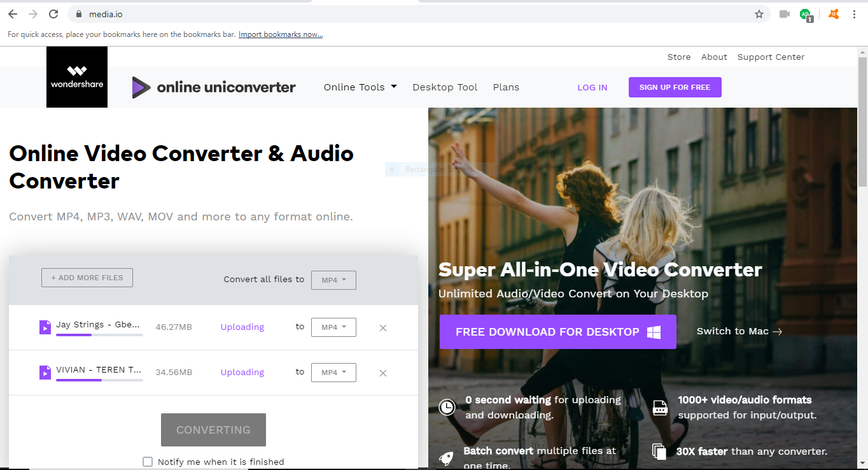This screenshot has height=470, width=868.
Task: Click VIVIAN upload progress bar
Action: click(x=99, y=380)
